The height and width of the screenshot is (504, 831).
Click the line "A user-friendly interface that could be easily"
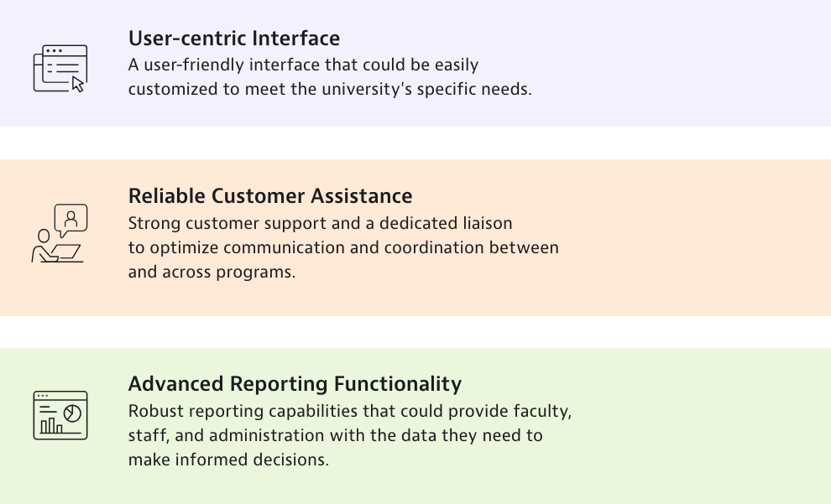[303, 65]
